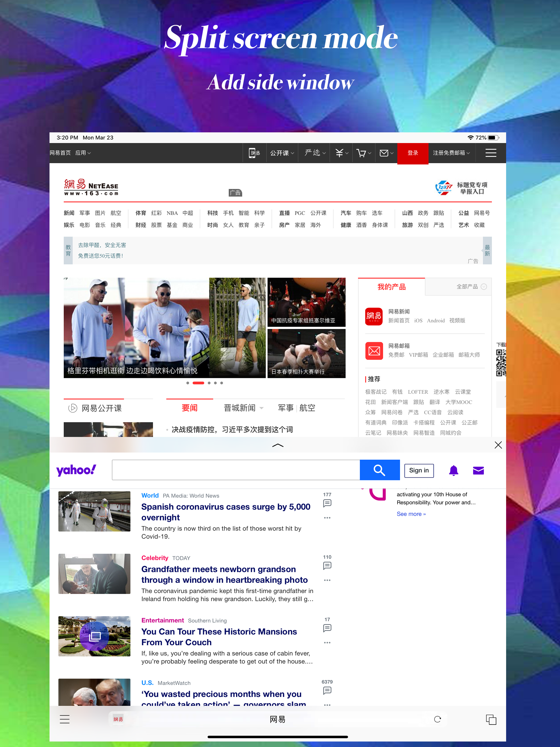This screenshot has width=560, height=747.
Task: Tap the browser reload icon
Action: coord(437,719)
